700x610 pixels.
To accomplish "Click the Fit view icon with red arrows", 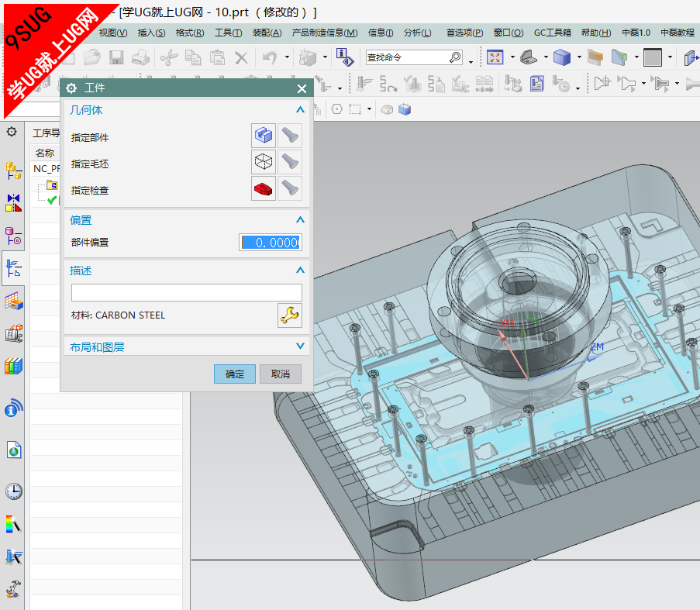I will pyautogui.click(x=495, y=57).
